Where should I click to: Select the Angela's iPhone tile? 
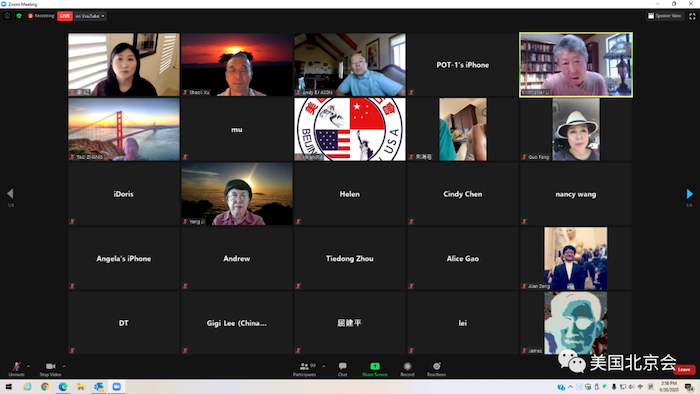click(x=124, y=258)
